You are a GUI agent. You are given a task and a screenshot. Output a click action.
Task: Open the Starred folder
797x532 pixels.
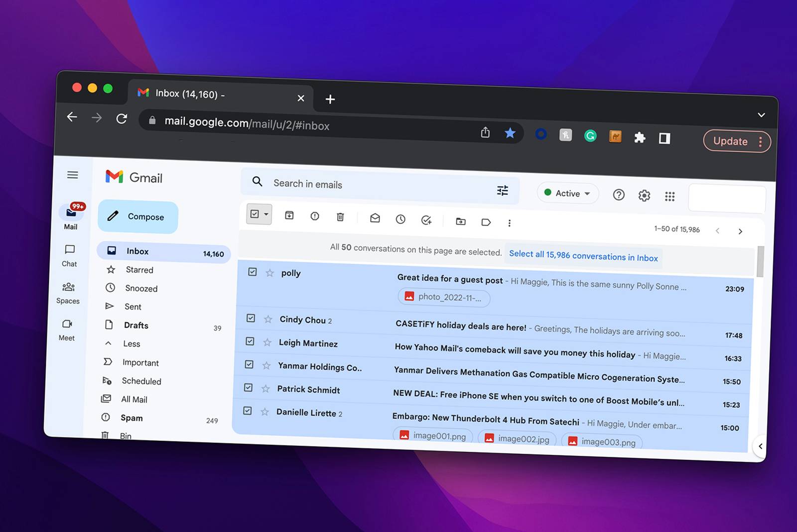(139, 270)
